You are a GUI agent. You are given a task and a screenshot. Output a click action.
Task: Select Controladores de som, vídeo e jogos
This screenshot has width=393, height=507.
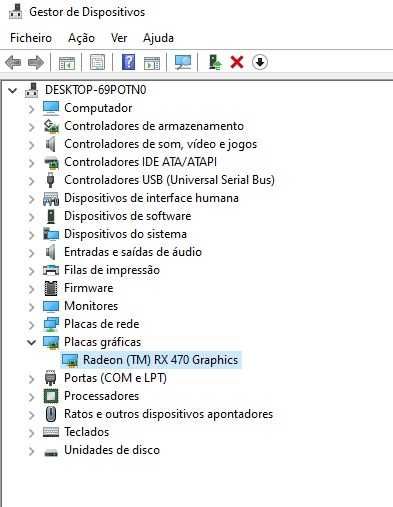point(161,144)
